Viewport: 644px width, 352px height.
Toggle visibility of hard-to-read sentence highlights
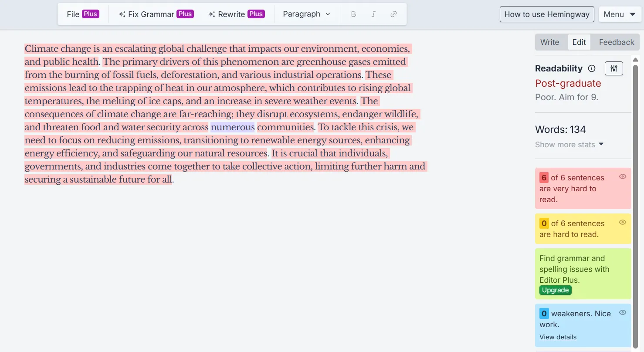pos(622,222)
